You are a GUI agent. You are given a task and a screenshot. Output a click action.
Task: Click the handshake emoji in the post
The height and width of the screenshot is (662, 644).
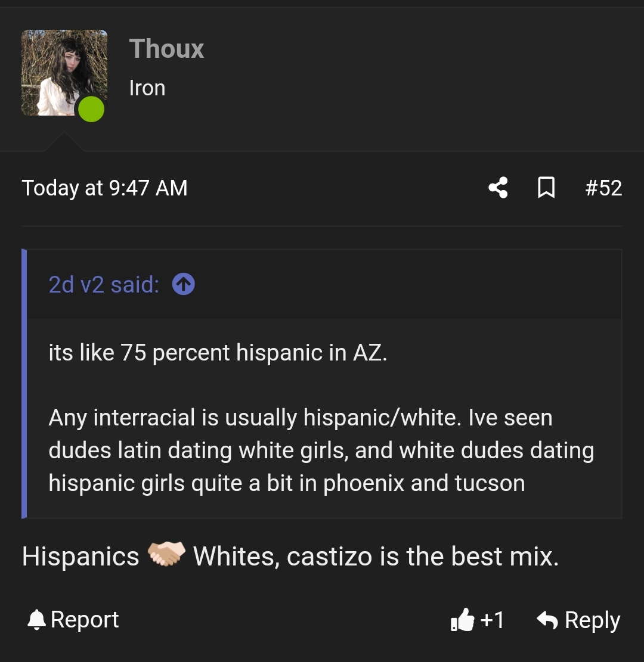click(166, 555)
